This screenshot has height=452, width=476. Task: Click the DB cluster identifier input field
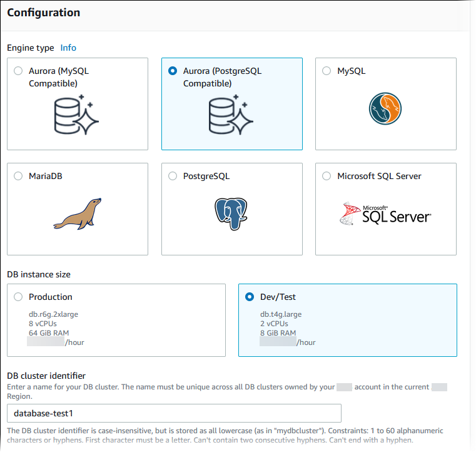tap(174, 413)
